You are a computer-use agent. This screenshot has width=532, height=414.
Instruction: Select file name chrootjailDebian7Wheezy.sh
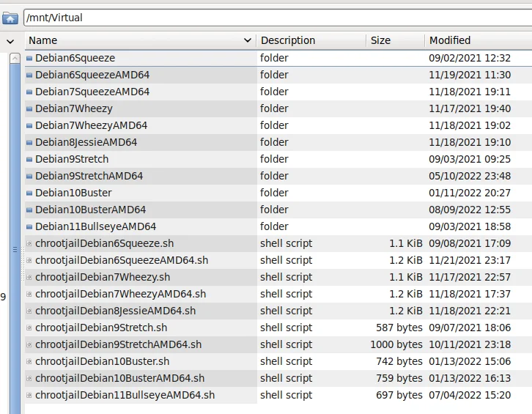click(103, 277)
